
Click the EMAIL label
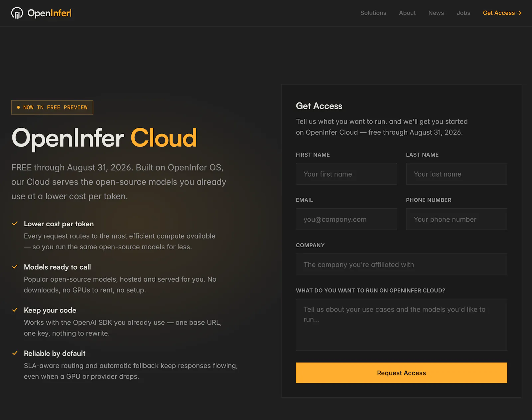click(305, 200)
